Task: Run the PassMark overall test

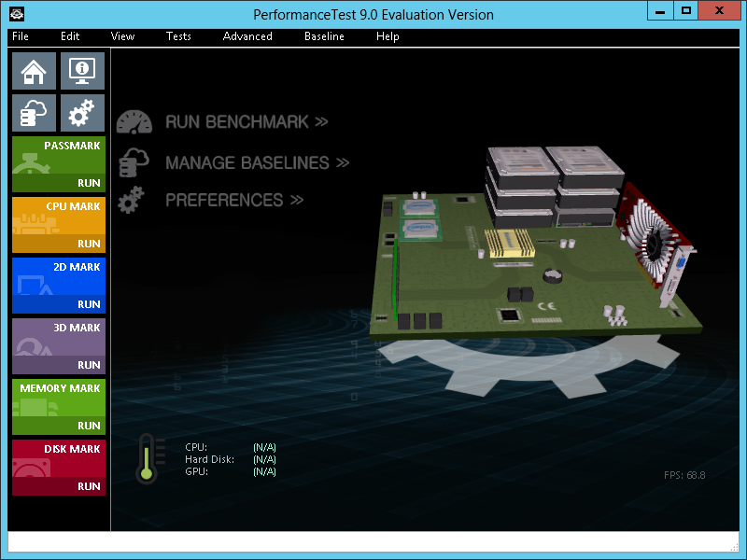Action: point(89,183)
